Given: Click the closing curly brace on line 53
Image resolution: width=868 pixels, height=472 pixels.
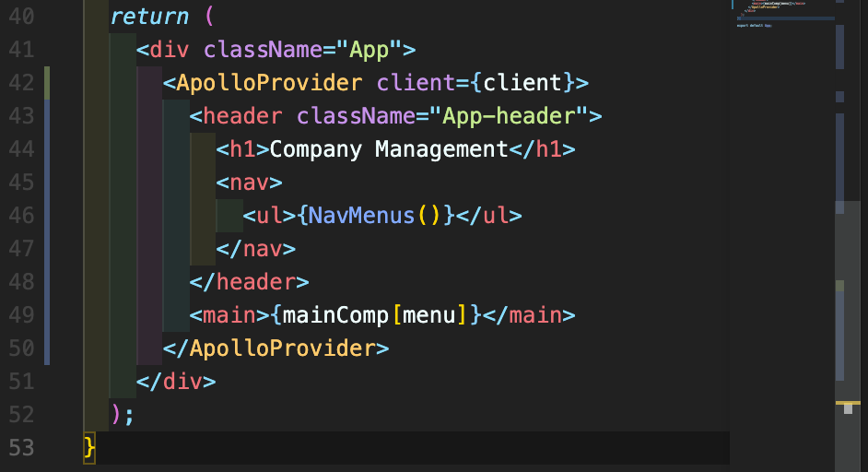Looking at the screenshot, I should [89, 448].
